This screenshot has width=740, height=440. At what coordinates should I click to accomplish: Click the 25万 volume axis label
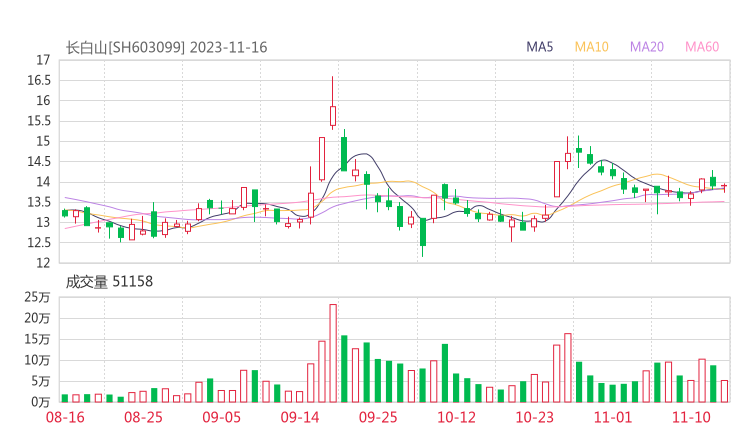pos(37,297)
